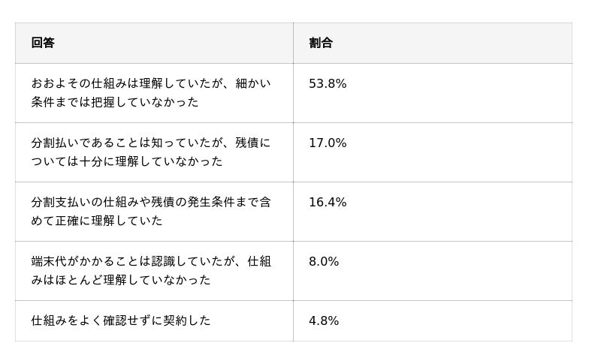Click the answer starting with おおよその仕組み
The image size is (601, 364).
[x=151, y=92]
